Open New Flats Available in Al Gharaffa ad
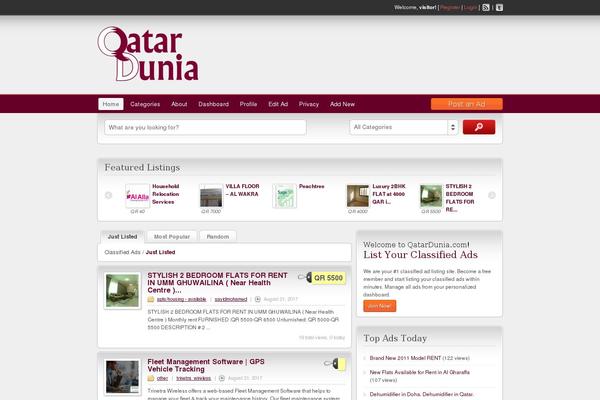This screenshot has width=600, height=400. coord(419,372)
